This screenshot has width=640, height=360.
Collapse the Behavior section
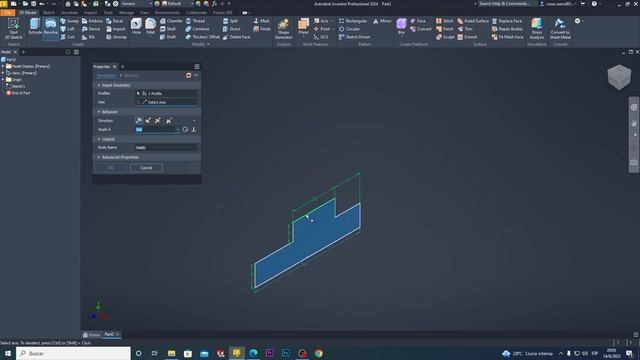pos(99,112)
